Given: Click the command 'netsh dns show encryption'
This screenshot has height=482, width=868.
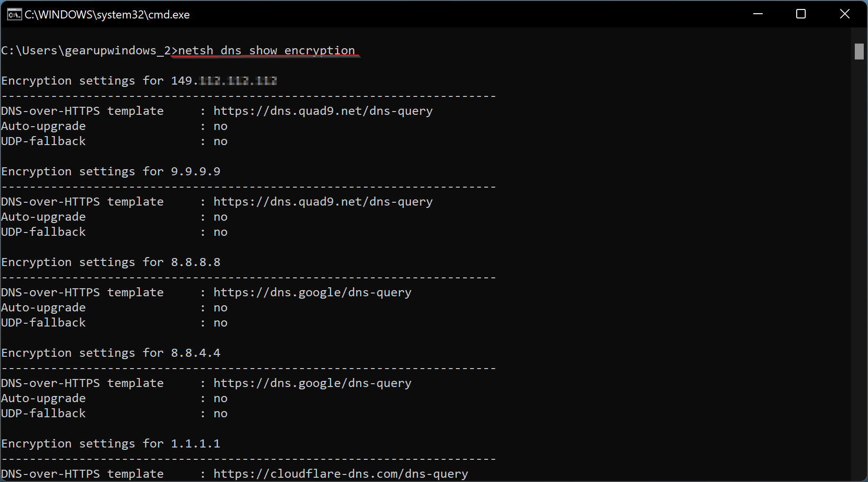Looking at the screenshot, I should click(x=266, y=51).
